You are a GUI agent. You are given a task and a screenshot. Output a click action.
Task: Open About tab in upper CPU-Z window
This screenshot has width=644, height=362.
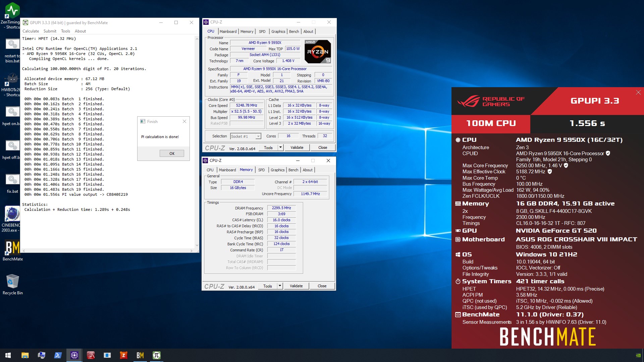(x=308, y=32)
